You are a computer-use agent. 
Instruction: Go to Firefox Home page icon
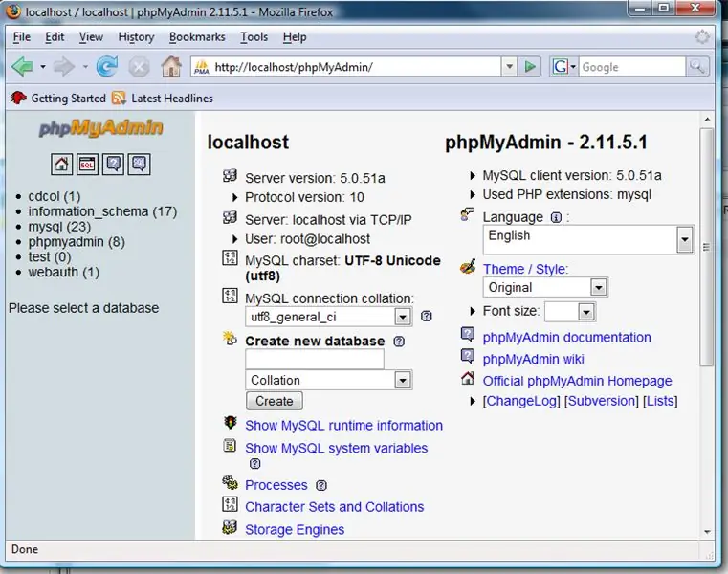pos(171,66)
